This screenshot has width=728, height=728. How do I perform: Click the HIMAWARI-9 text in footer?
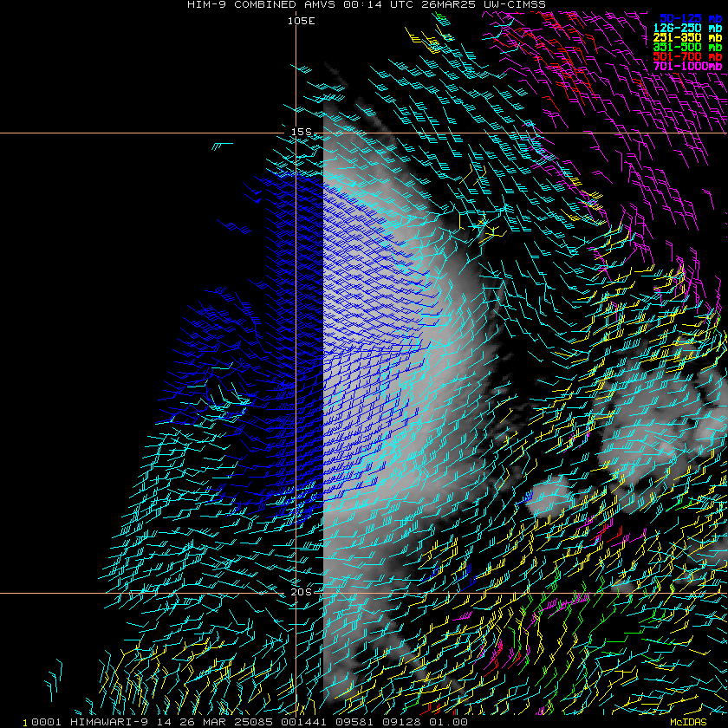point(109,722)
